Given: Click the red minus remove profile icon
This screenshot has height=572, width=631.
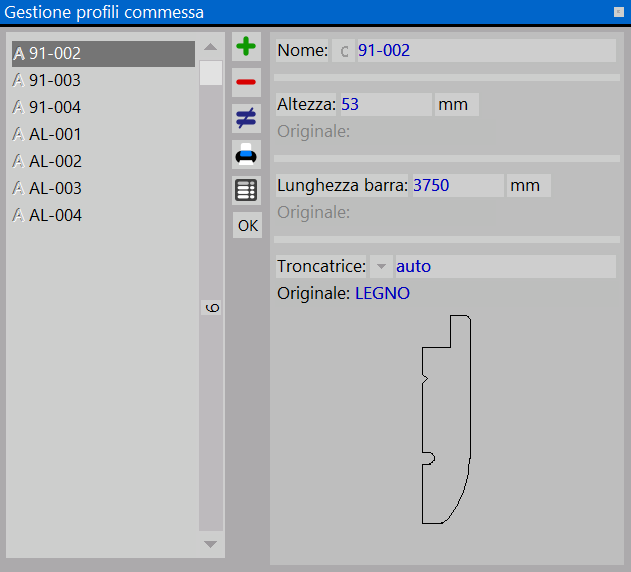Looking at the screenshot, I should [246, 82].
